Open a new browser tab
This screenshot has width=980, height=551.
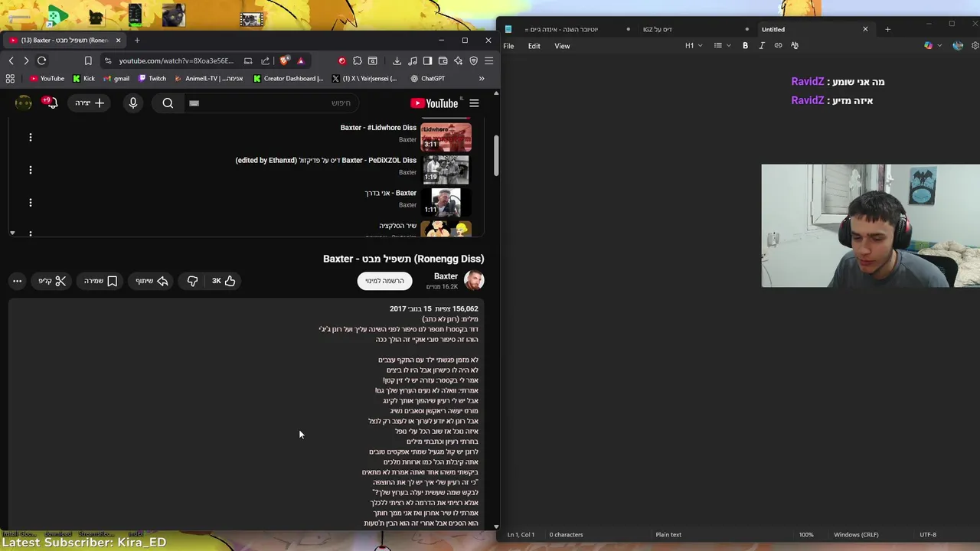pos(137,40)
